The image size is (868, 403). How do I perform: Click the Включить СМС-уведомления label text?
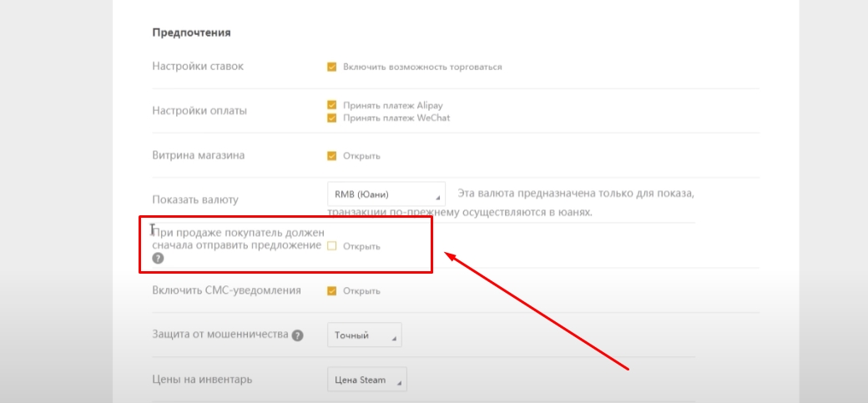[226, 290]
